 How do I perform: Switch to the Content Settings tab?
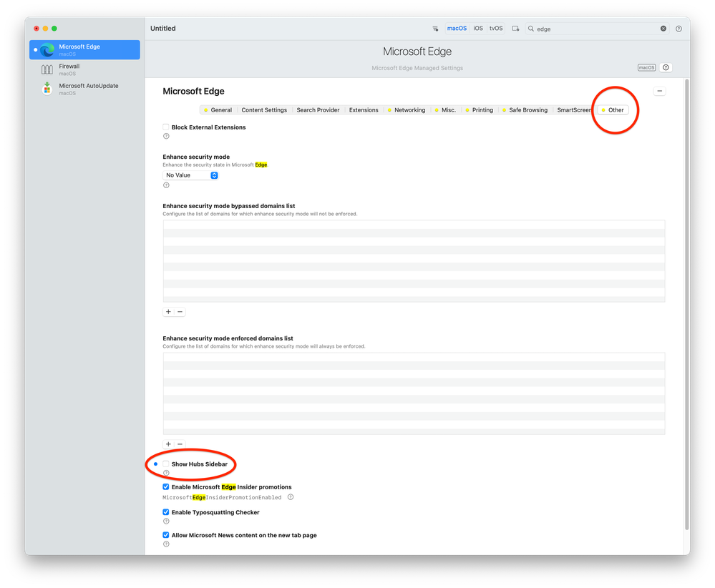pyautogui.click(x=264, y=110)
